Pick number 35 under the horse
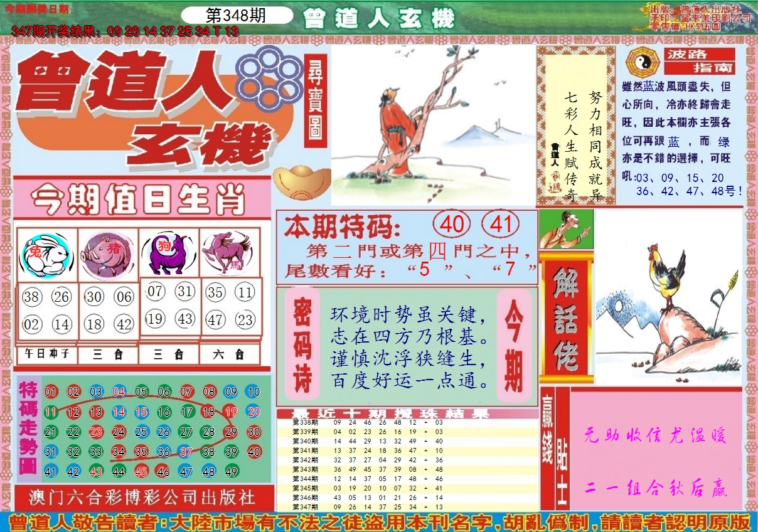This screenshot has width=758, height=532. (216, 292)
